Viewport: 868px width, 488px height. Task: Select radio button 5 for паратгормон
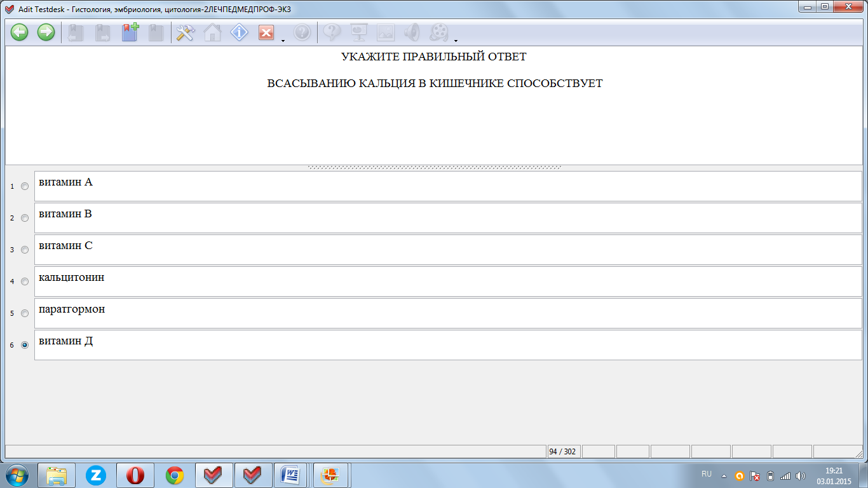coord(25,313)
